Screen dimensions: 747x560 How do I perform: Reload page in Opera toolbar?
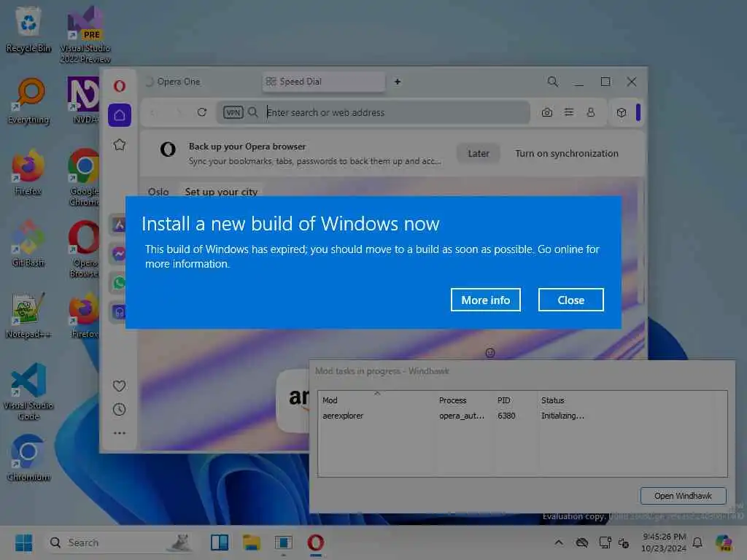tap(202, 112)
